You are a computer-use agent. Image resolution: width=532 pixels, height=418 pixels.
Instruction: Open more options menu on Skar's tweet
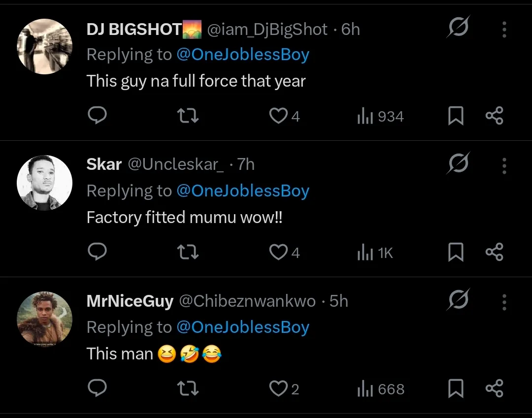(x=504, y=166)
